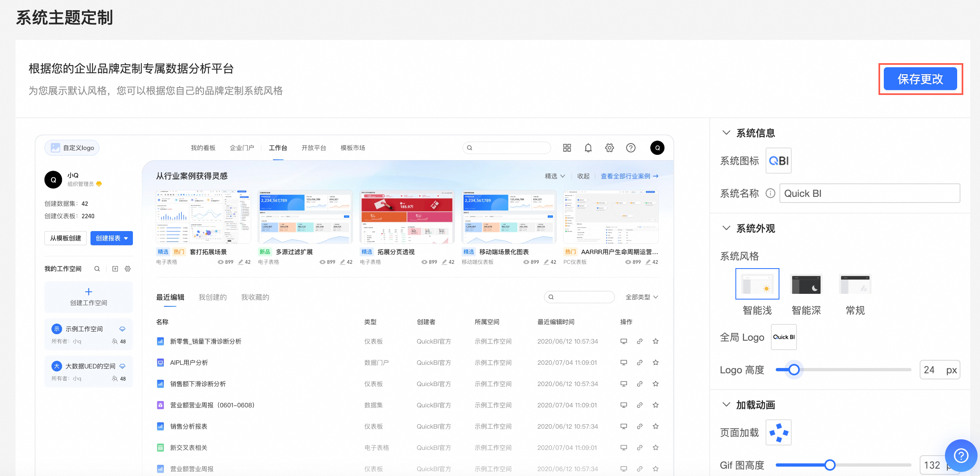Switch to 企业门户 tab
The image size is (980, 476).
242,148
